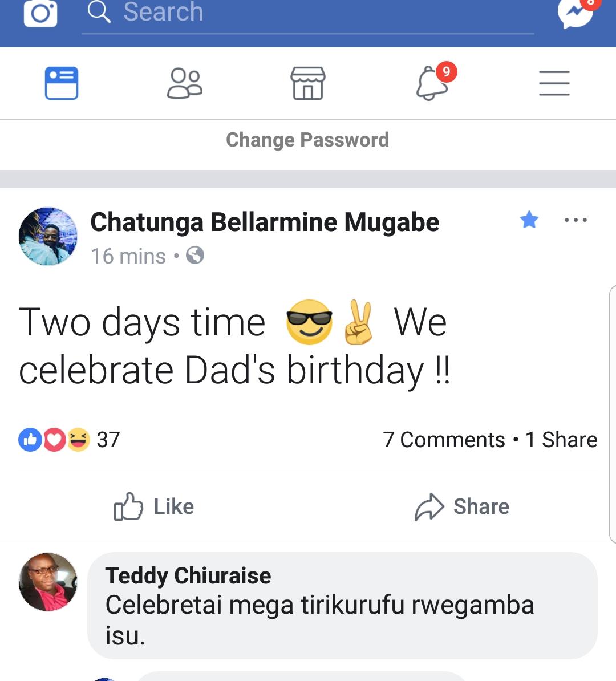View the post reaction icons list

(55, 440)
